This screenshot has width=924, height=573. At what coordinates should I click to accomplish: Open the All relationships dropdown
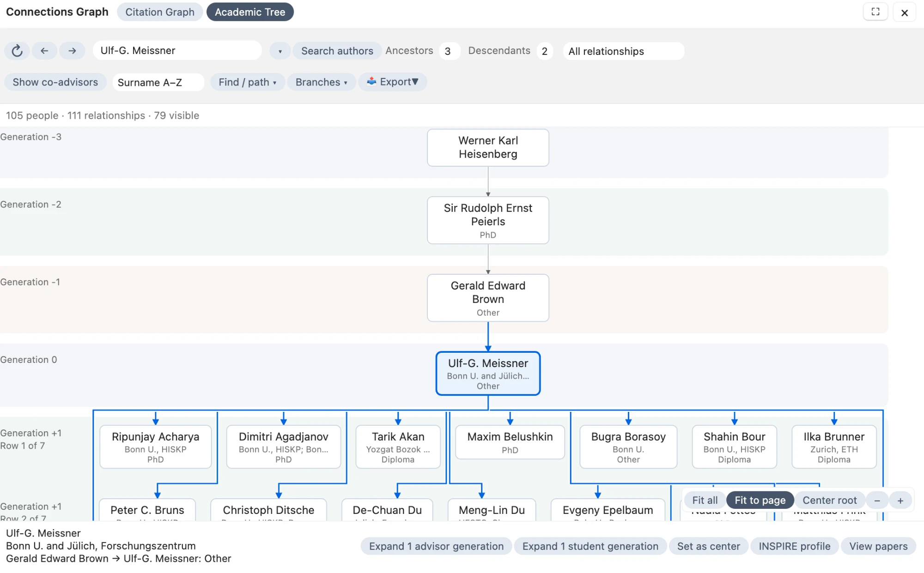click(623, 51)
